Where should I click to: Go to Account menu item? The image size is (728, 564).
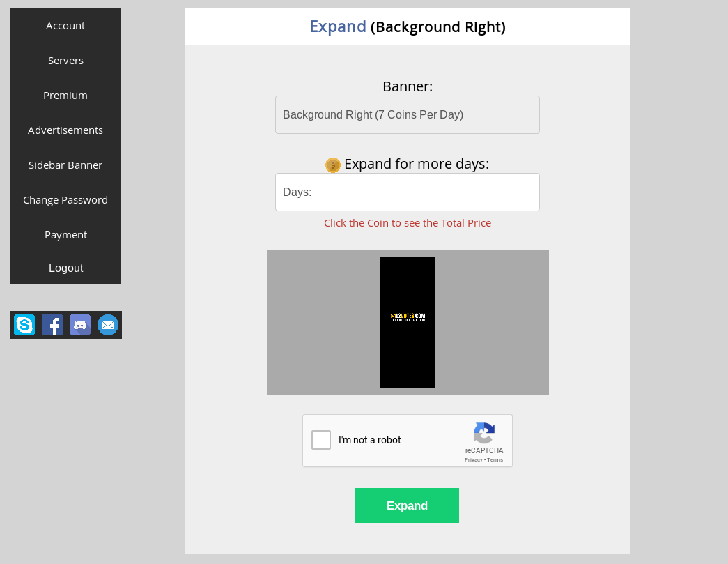(65, 26)
